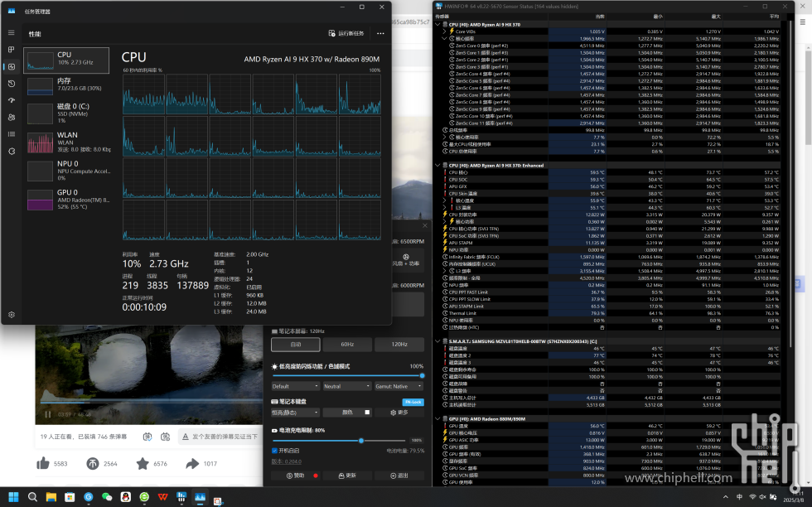Expand Core VIDs sensor row
The height and width of the screenshot is (507, 812).
click(444, 31)
